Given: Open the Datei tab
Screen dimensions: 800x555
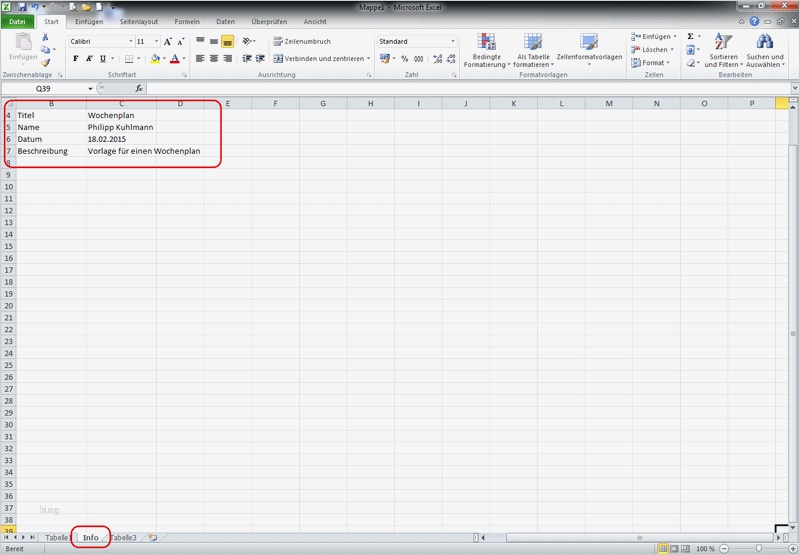Looking at the screenshot, I should pos(17,22).
